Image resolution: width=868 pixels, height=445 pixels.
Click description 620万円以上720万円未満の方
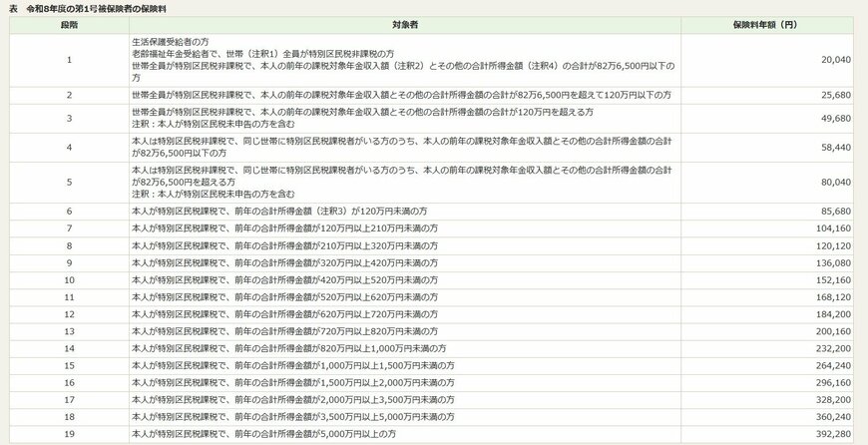(x=285, y=314)
